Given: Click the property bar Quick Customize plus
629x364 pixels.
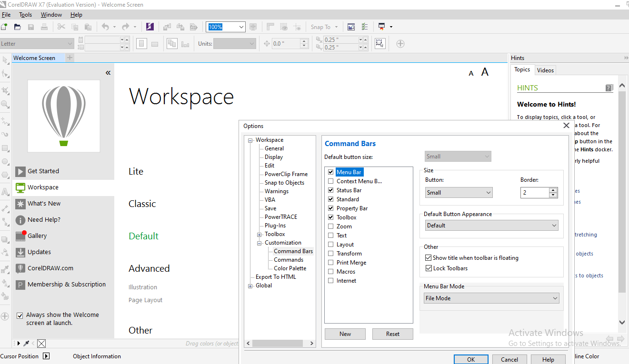Looking at the screenshot, I should click(400, 44).
